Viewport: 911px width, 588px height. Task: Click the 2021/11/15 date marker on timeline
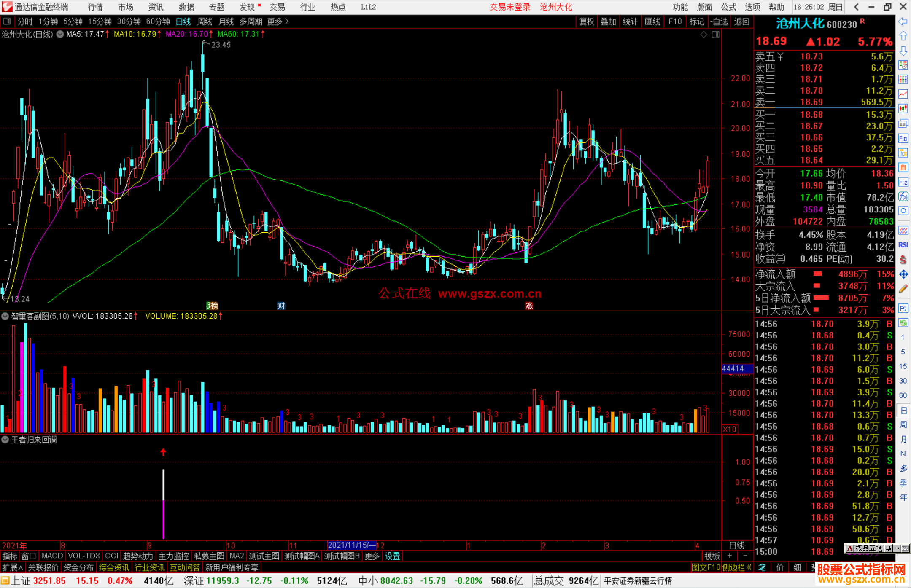click(x=351, y=545)
